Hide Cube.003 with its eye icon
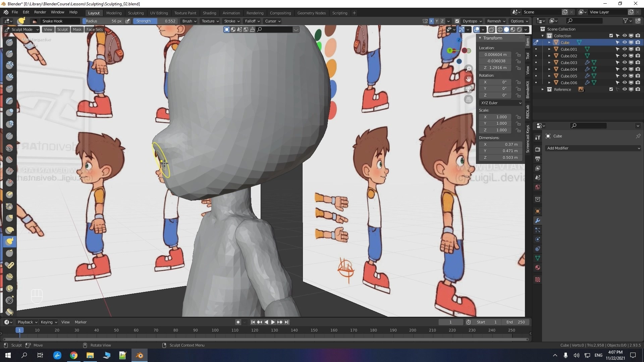Screen dimensions: 644x362 624,63
